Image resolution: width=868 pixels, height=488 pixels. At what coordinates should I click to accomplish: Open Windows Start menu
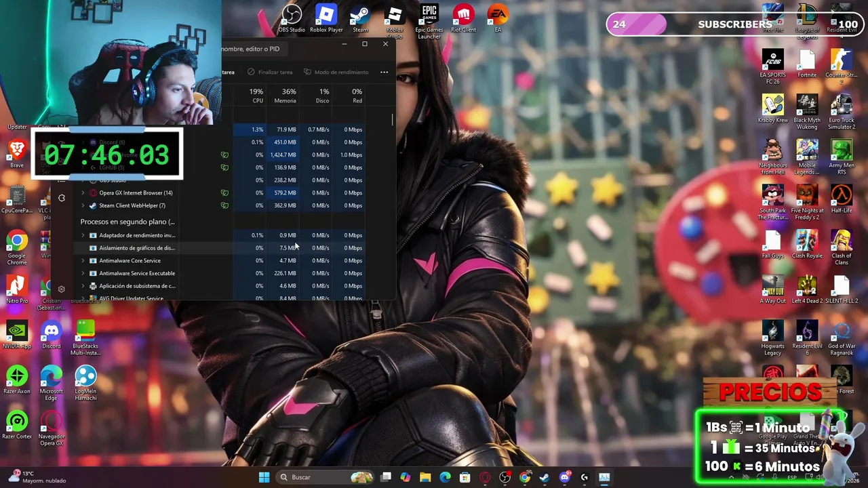(x=264, y=477)
